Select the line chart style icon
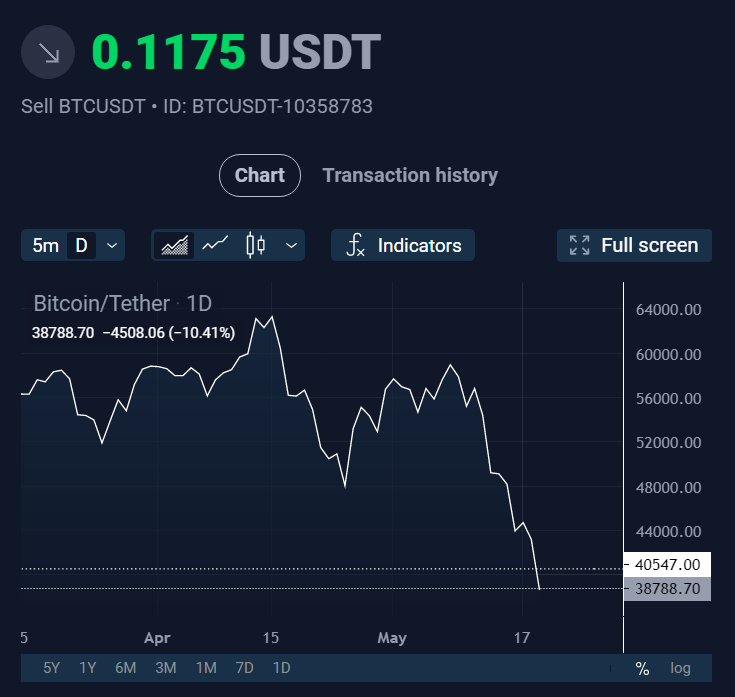Viewport: 735px width, 697px height. point(215,244)
